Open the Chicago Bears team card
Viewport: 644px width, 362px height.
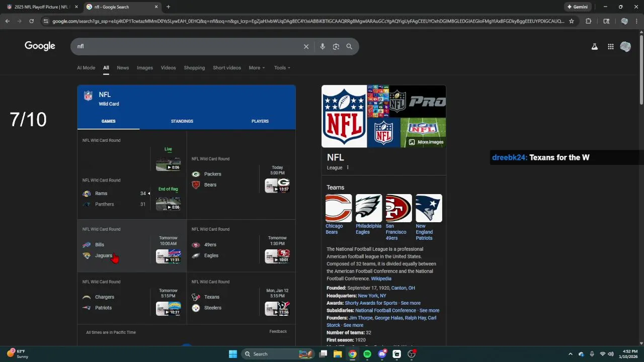point(338,215)
